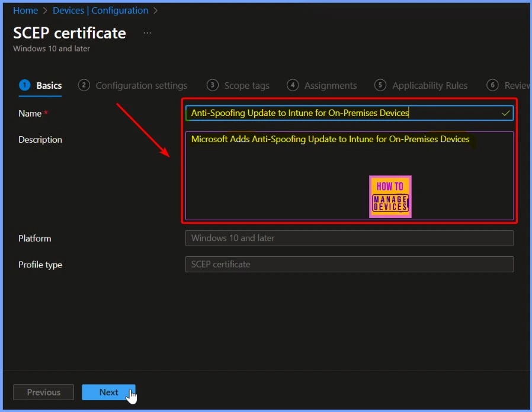Go to the Scope tags step
This screenshot has width=532, height=412.
coord(238,85)
